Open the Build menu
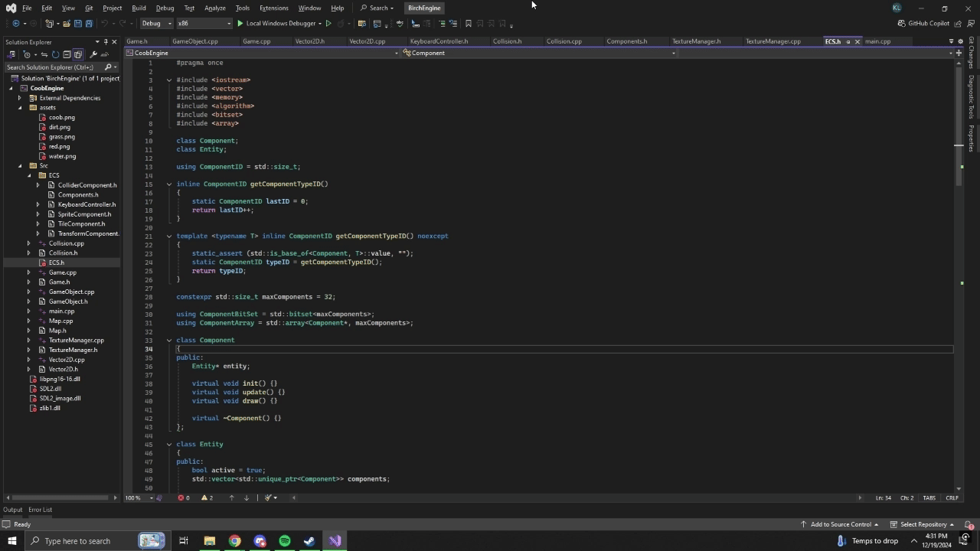Image resolution: width=980 pixels, height=551 pixels. (x=139, y=8)
